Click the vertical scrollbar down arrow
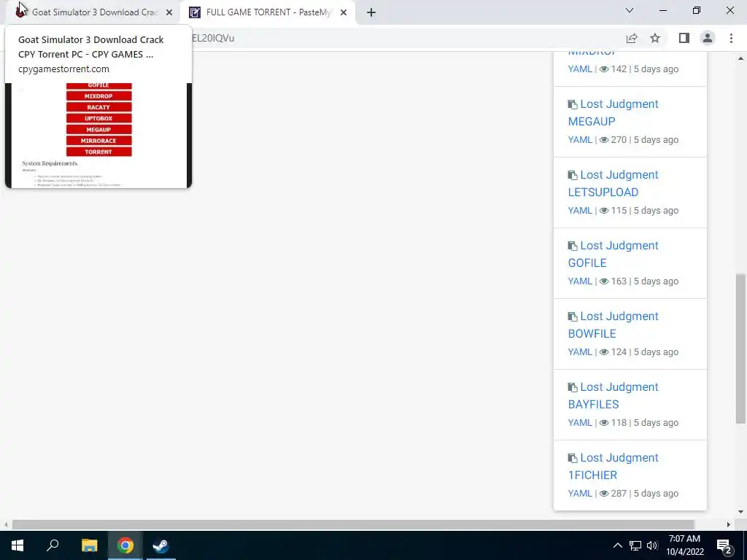The width and height of the screenshot is (747, 560). click(740, 513)
